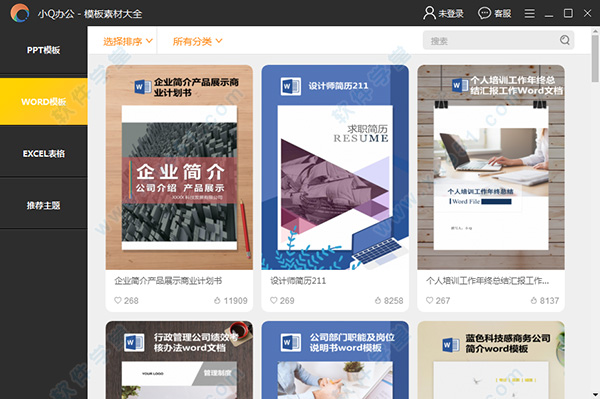Screen dimensions: 600x399
Task: Click popularity flame icon beside 11909
Action: pos(217,300)
